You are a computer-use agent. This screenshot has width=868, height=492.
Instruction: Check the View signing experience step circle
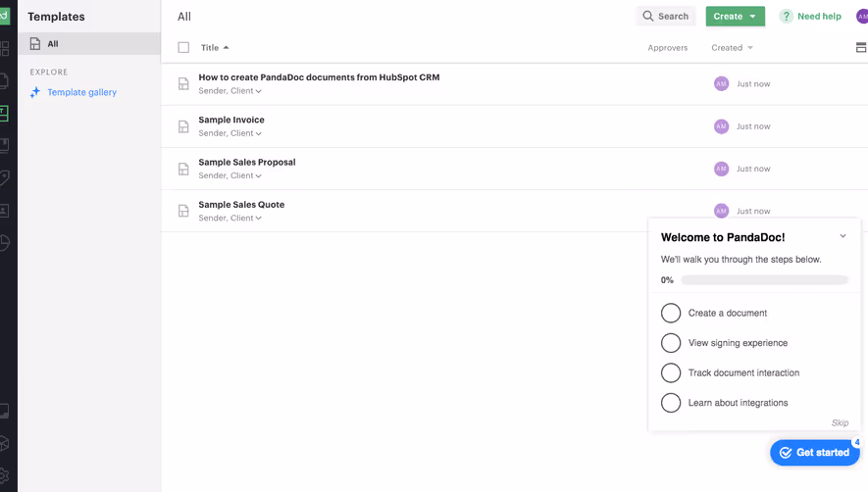pos(671,343)
